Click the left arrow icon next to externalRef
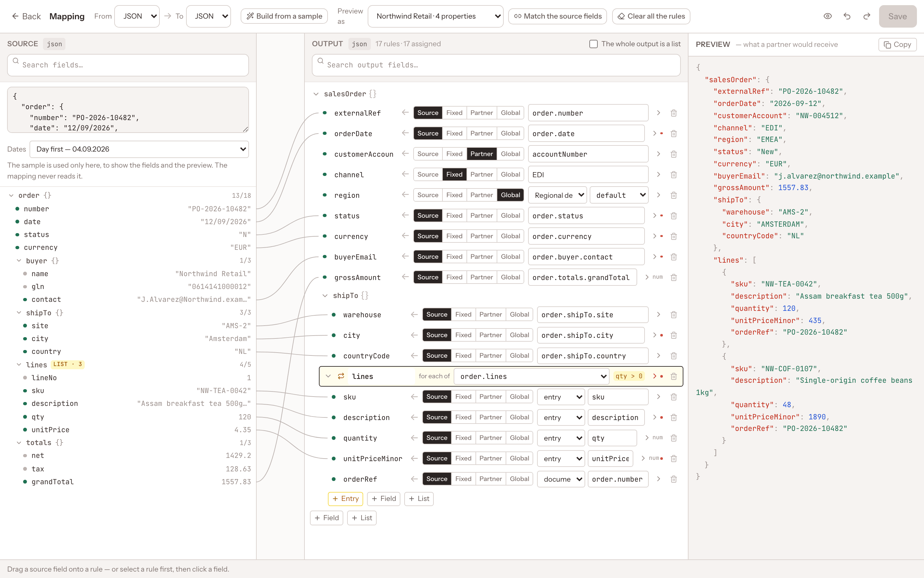The height and width of the screenshot is (578, 924). 405,113
